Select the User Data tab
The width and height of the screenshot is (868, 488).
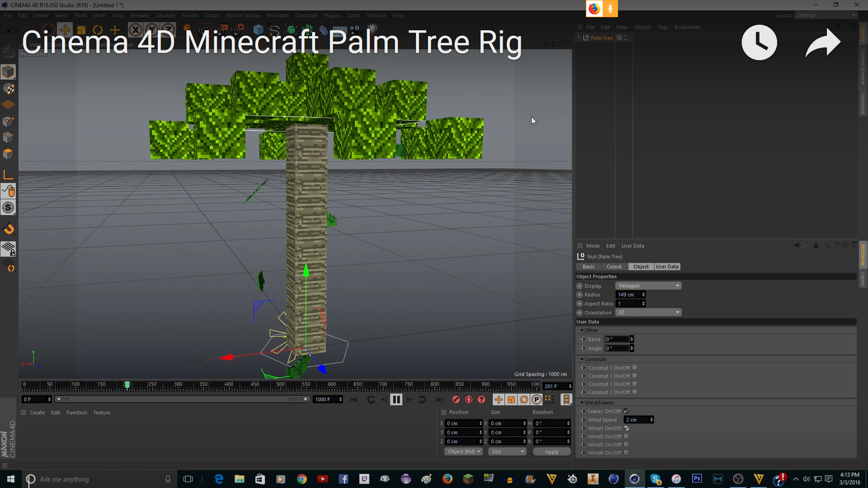pyautogui.click(x=667, y=267)
